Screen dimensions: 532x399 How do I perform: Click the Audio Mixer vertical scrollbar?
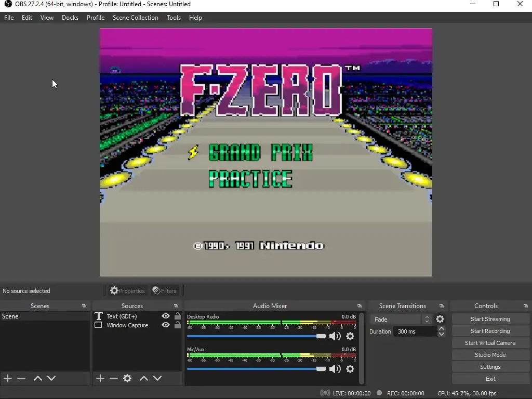tap(362, 349)
